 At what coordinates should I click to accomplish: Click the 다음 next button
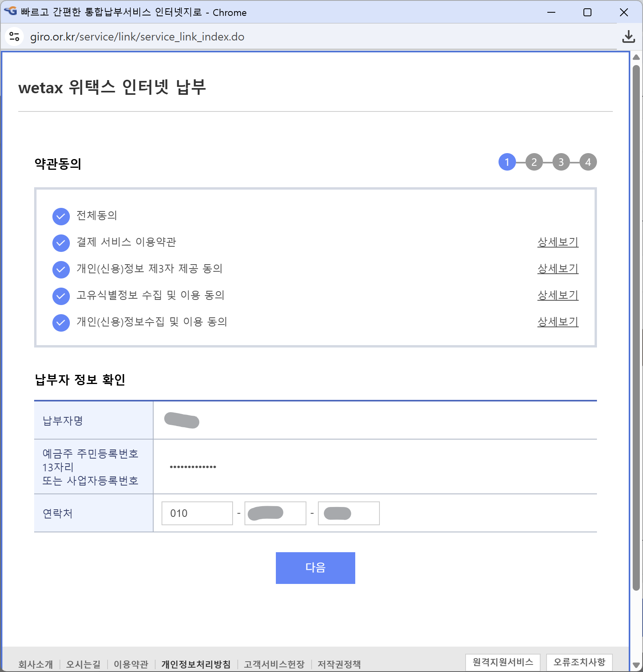click(316, 568)
